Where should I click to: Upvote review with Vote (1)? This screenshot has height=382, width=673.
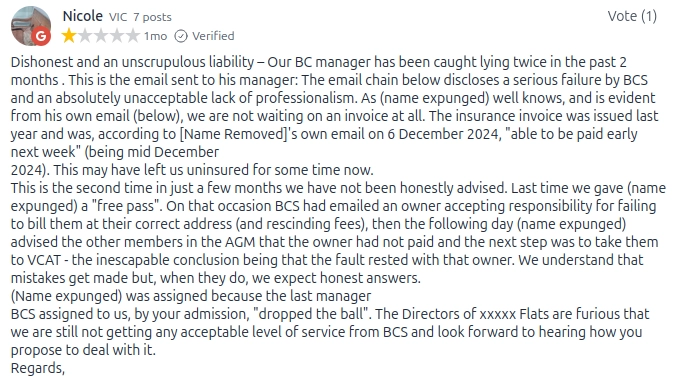point(632,16)
